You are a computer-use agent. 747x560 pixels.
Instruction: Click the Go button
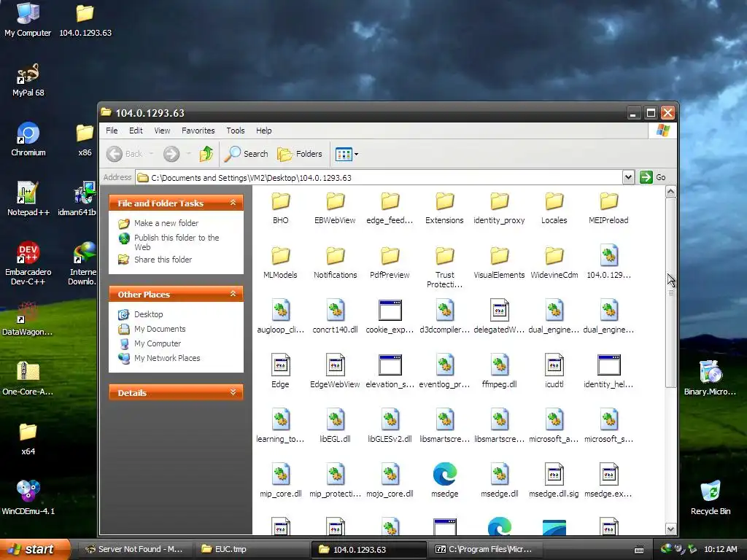coord(653,177)
